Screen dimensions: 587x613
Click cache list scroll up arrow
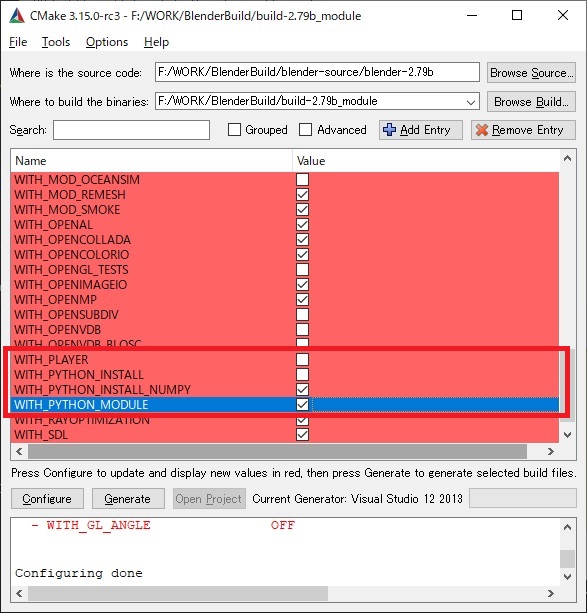point(567,158)
